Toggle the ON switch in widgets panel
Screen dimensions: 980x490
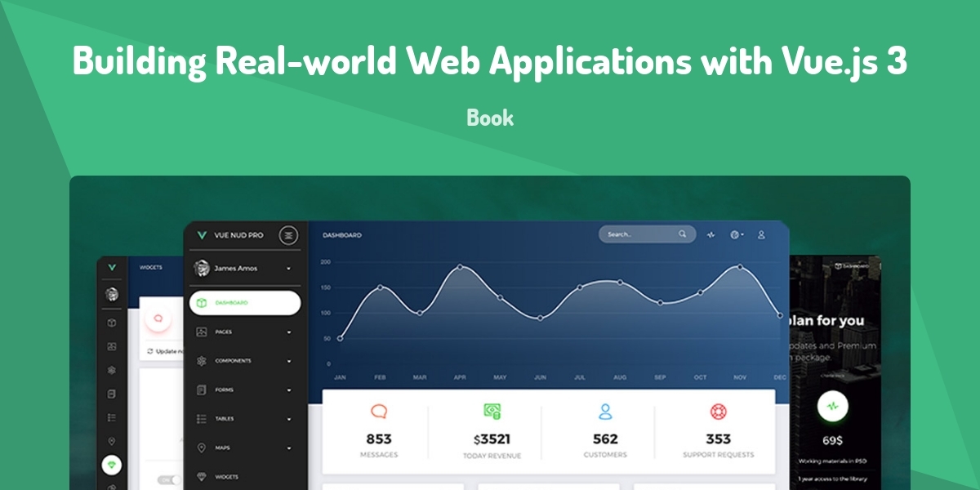(170, 480)
